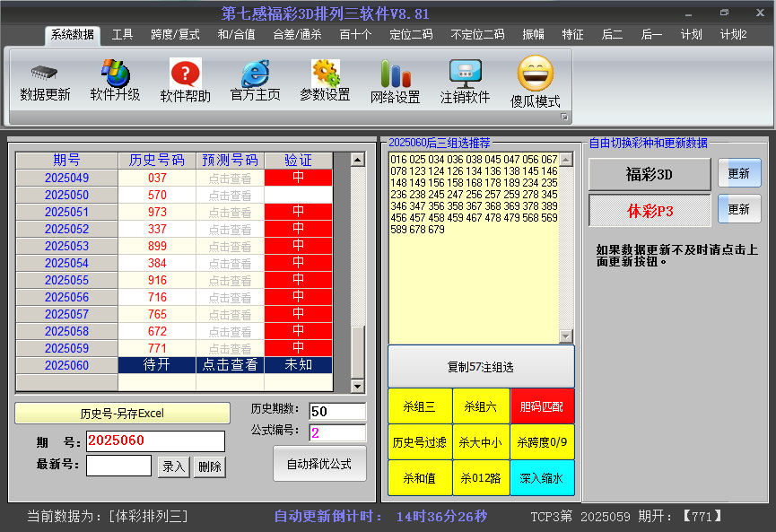The height and width of the screenshot is (532, 776).
Task: Open the 合差/通杀 tab
Action: (x=297, y=35)
